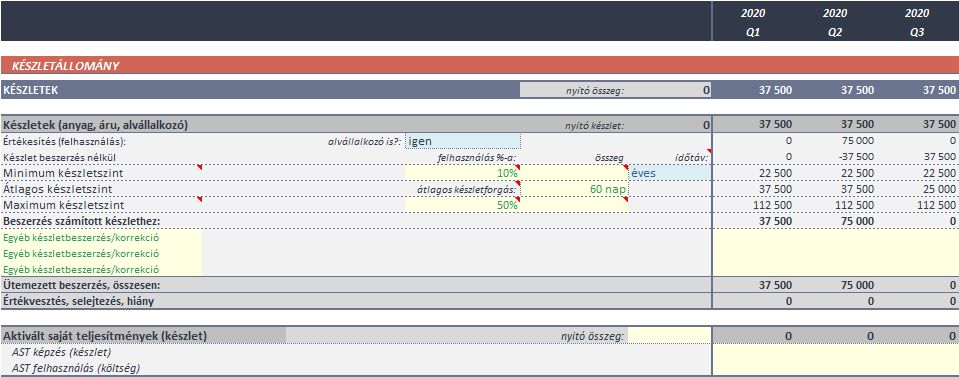The image size is (959, 377).
Task: Select the 2020 Q3 column header
Action: pos(917,23)
